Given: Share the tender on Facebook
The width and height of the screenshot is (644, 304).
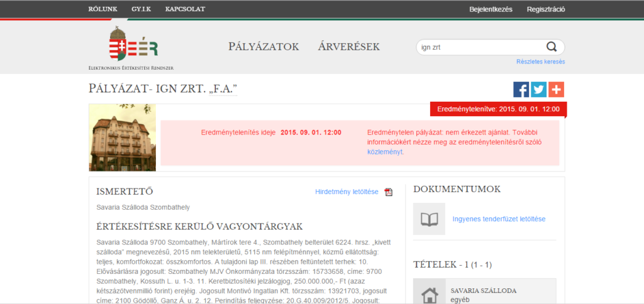Looking at the screenshot, I should [x=521, y=89].
